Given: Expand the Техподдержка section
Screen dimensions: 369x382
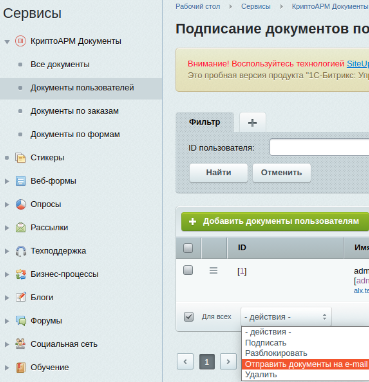Looking at the screenshot, I should [x=7, y=251].
